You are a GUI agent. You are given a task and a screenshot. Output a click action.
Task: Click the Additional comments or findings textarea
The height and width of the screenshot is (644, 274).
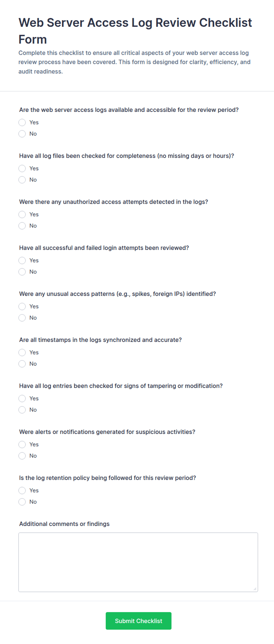[x=138, y=562]
